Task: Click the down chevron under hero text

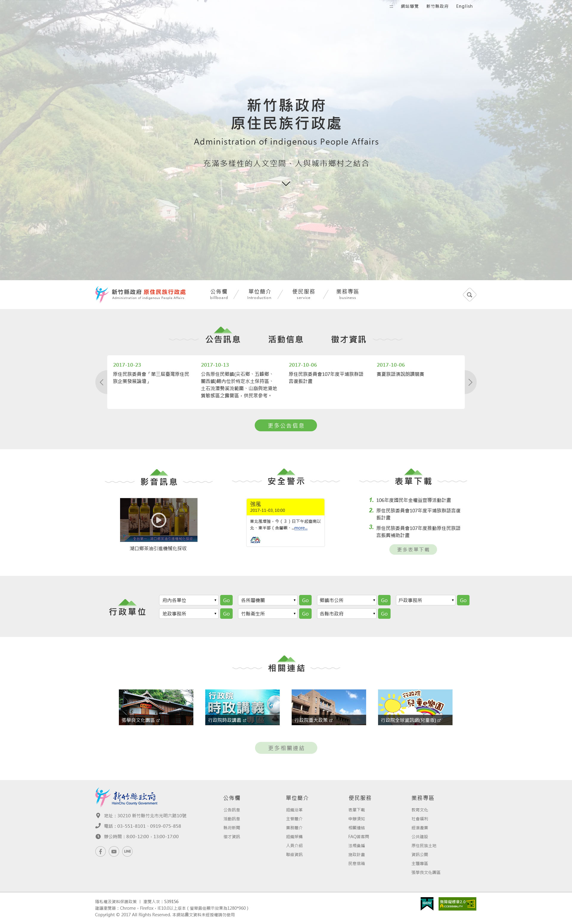Action: click(286, 184)
